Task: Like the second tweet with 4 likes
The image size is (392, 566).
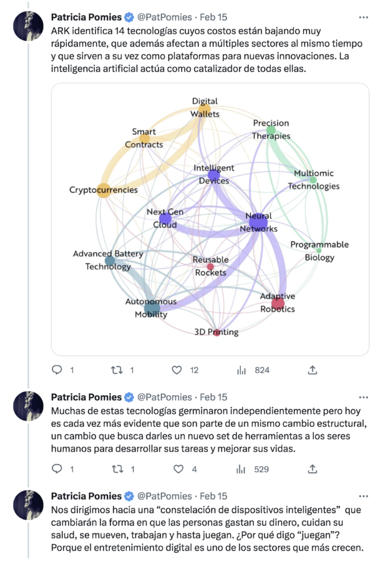Action: (x=178, y=469)
